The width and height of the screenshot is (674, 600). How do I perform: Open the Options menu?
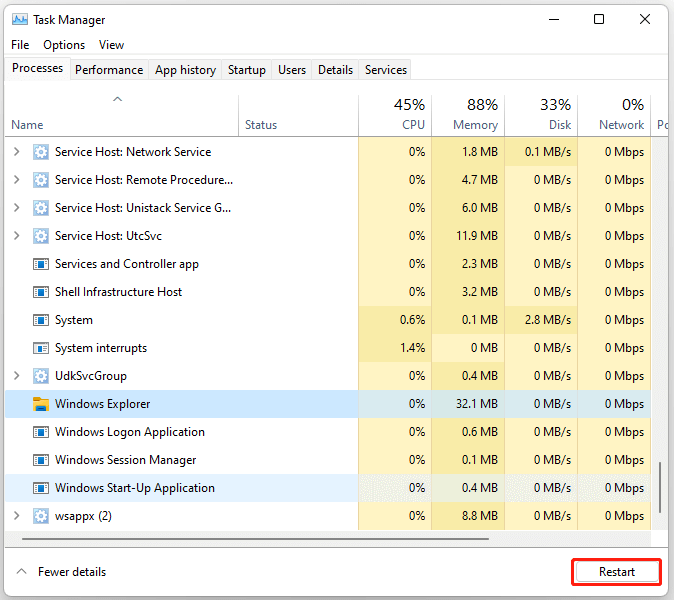click(64, 45)
